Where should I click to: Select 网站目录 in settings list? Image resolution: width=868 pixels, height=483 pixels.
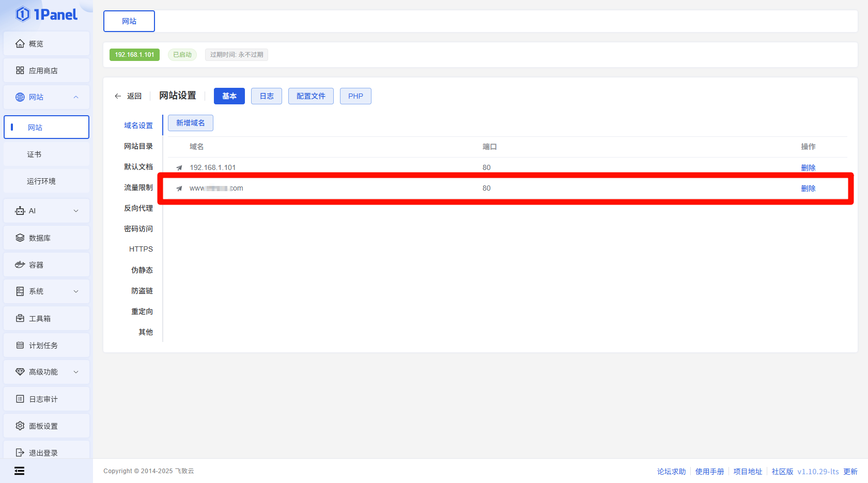[138, 146]
